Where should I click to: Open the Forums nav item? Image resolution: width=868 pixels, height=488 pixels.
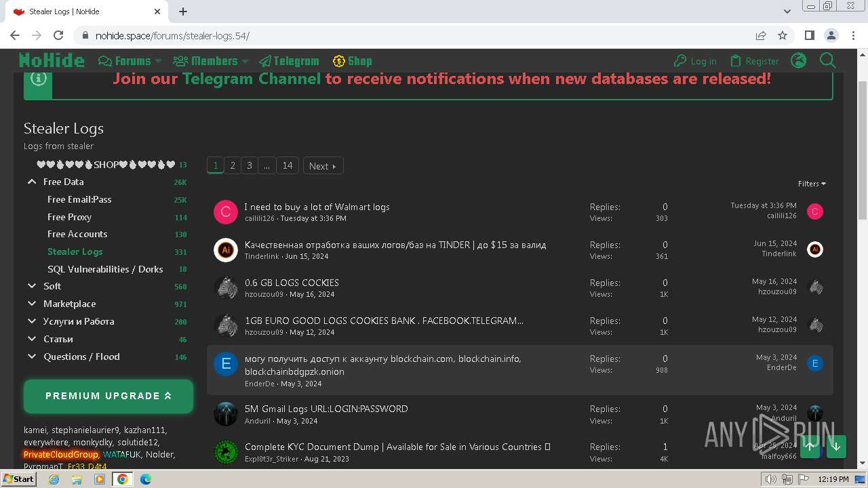pos(125,61)
